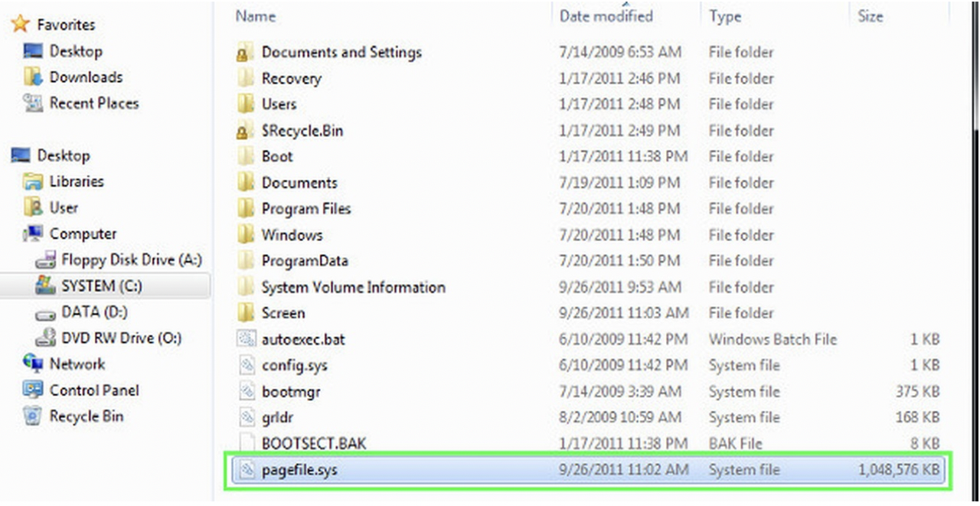Click the Downloads folder icon

[32, 77]
